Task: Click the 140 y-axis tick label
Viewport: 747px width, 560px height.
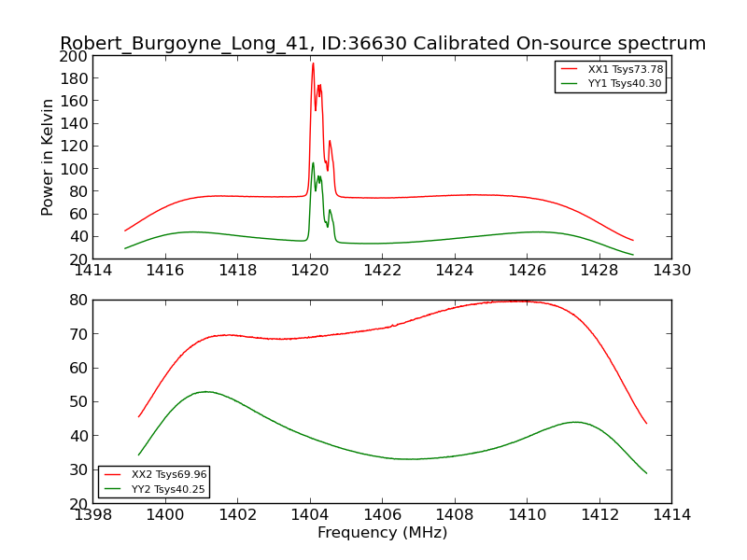Action: [x=74, y=124]
